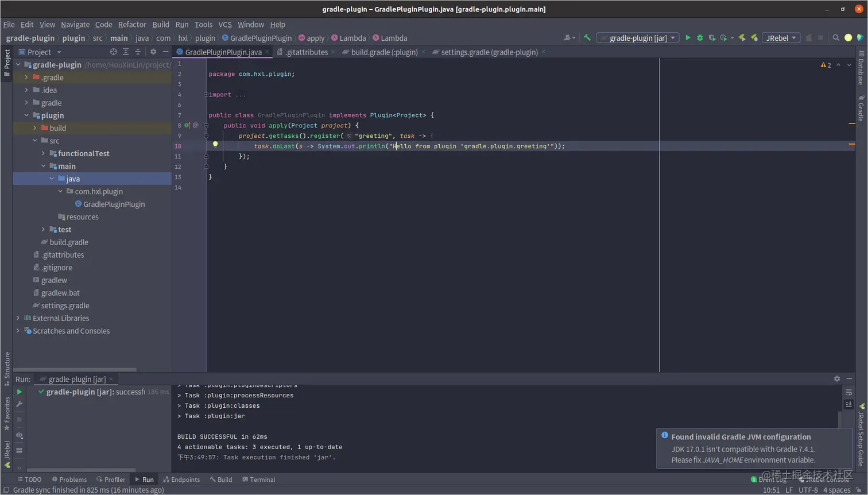Hide the Run tool window
The width and height of the screenshot is (868, 495).
point(849,379)
